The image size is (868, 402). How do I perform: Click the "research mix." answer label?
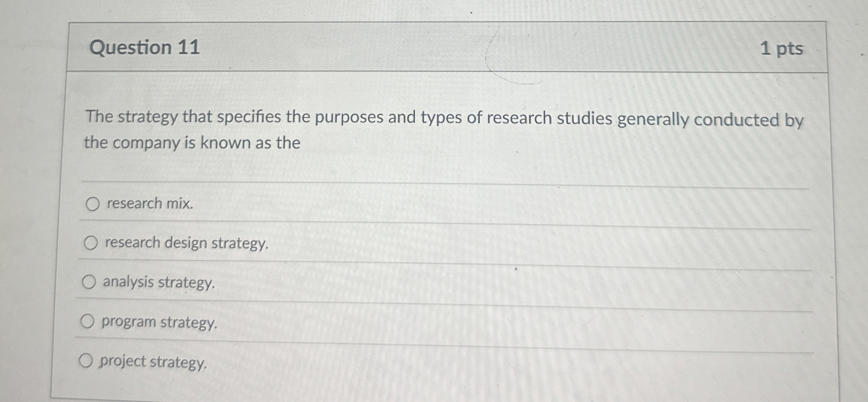tap(148, 204)
